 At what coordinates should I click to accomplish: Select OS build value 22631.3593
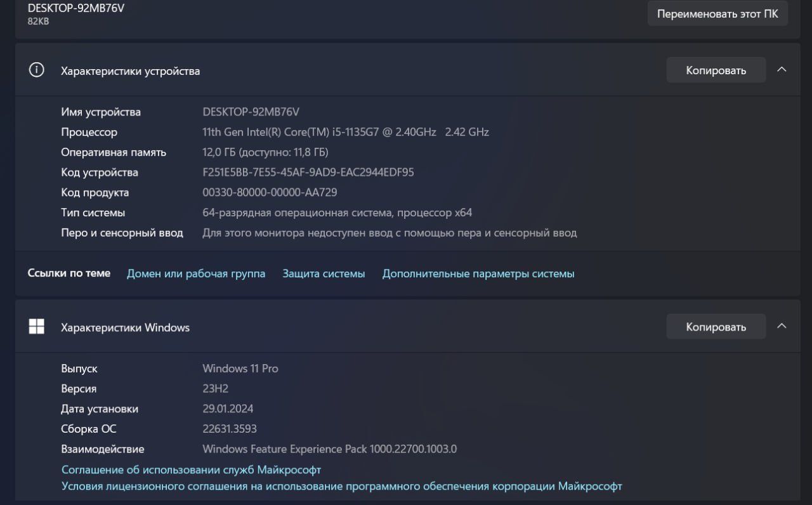230,429
